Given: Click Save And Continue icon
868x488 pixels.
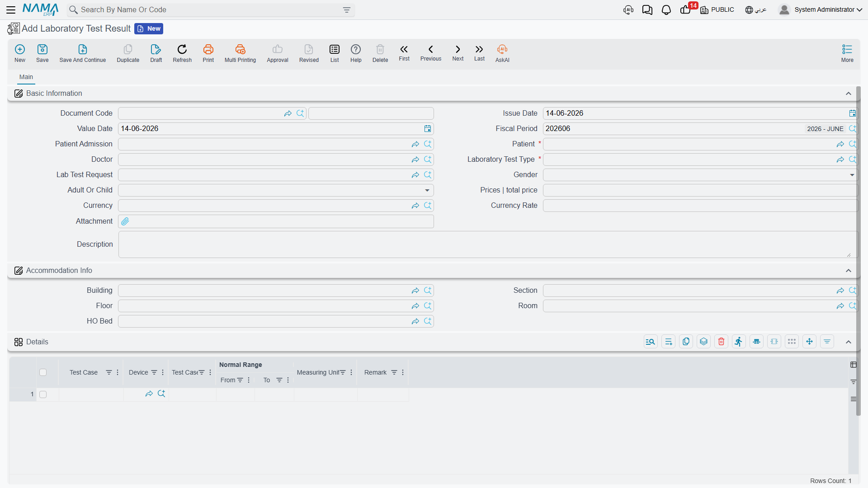Looking at the screenshot, I should (83, 49).
